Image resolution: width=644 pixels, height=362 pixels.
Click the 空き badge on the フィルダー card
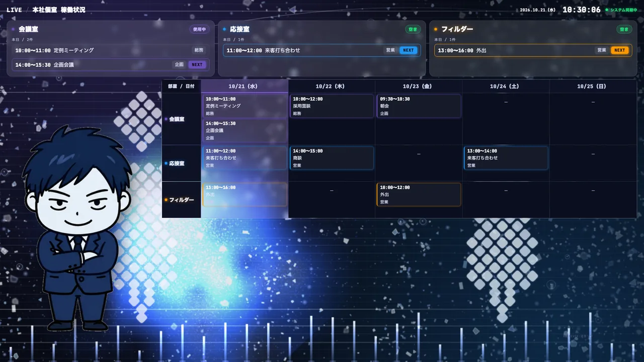click(x=624, y=29)
